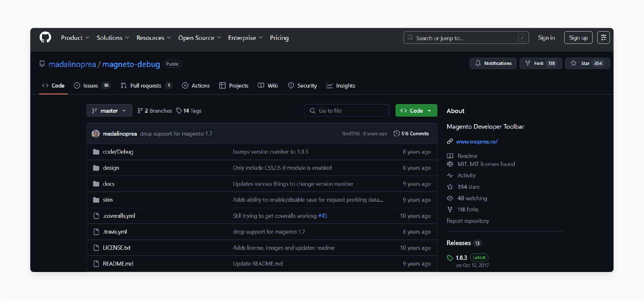Screen dimensions: 644x300
Task: Open the Enterprise dropdown
Action: click(245, 38)
